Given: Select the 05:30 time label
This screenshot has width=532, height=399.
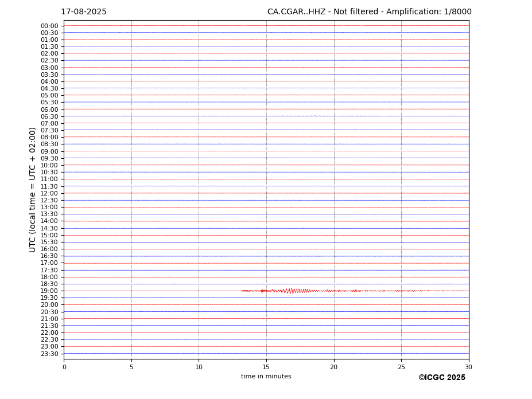Looking at the screenshot, I should [49, 103].
